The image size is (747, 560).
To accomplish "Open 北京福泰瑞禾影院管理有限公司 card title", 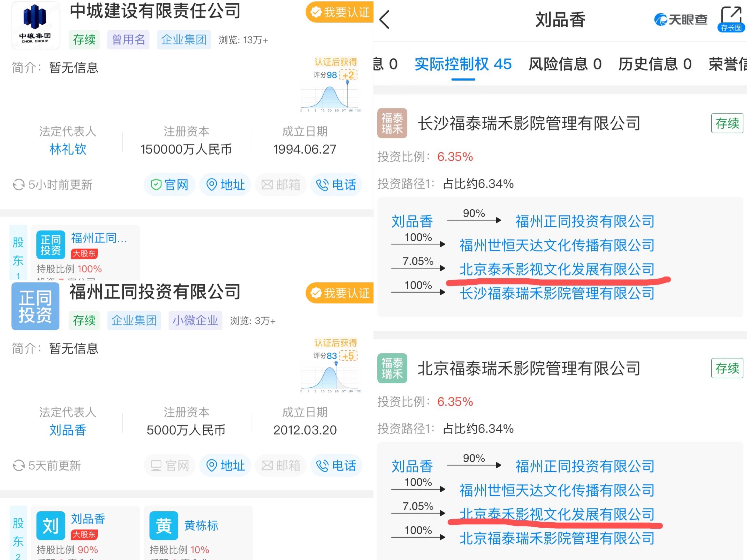I will click(x=529, y=368).
